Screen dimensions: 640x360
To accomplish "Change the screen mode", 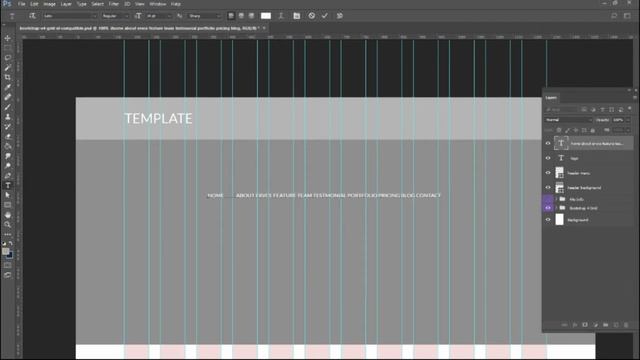I will (8, 275).
